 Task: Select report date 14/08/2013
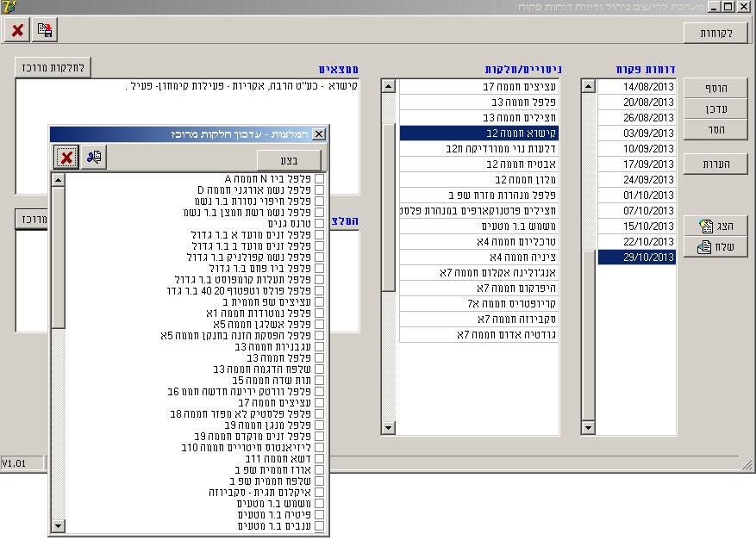coord(636,87)
